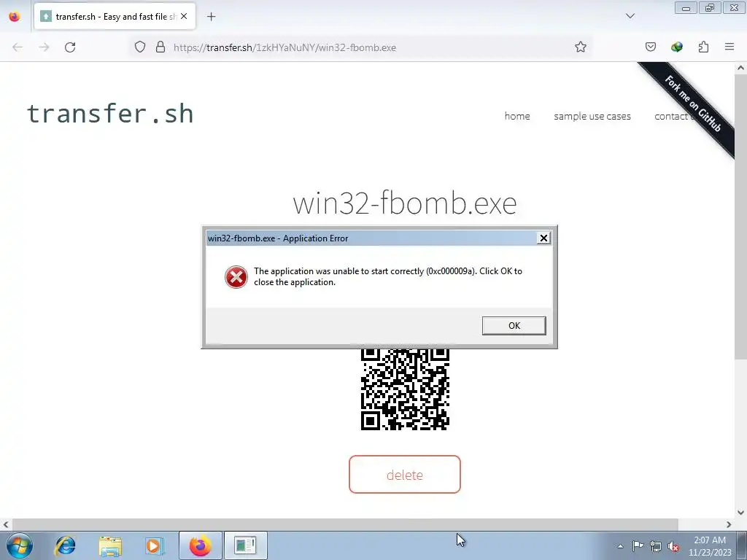Screen dimensions: 747x560
Task: Click the padlock site information icon
Action: (x=160, y=47)
